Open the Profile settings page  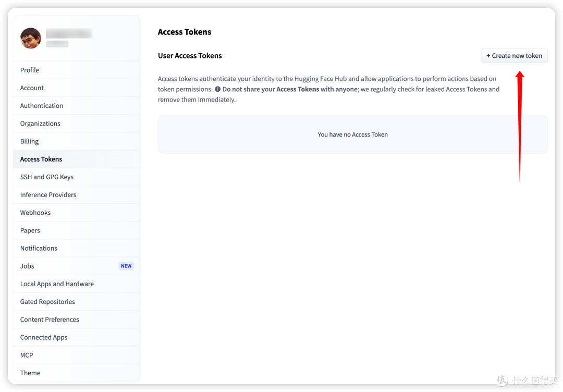[x=77, y=70]
